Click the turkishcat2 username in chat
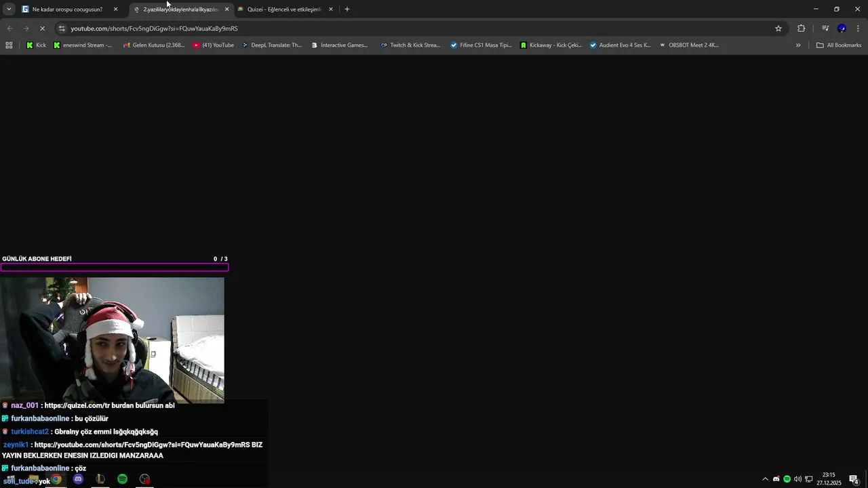Screen dimensions: 868x488 point(30,432)
